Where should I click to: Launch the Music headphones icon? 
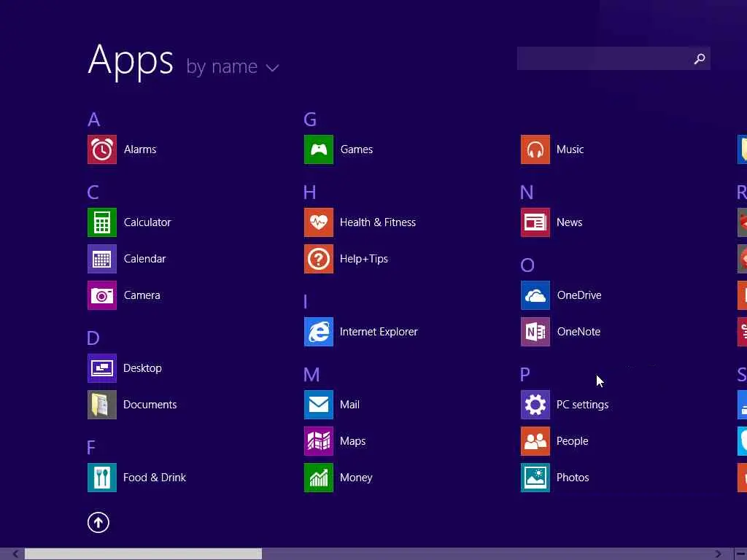(x=535, y=149)
